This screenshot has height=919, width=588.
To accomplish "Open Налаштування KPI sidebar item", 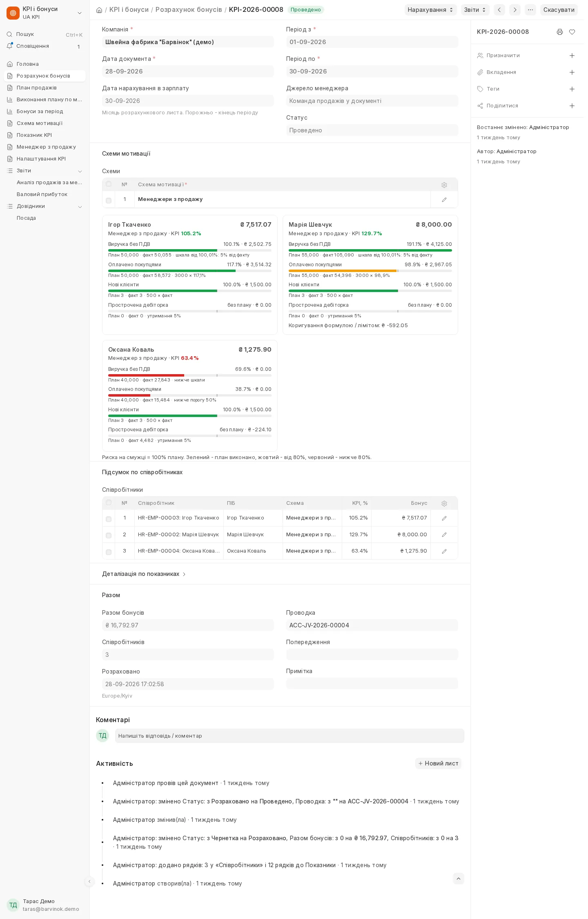I will point(45,159).
